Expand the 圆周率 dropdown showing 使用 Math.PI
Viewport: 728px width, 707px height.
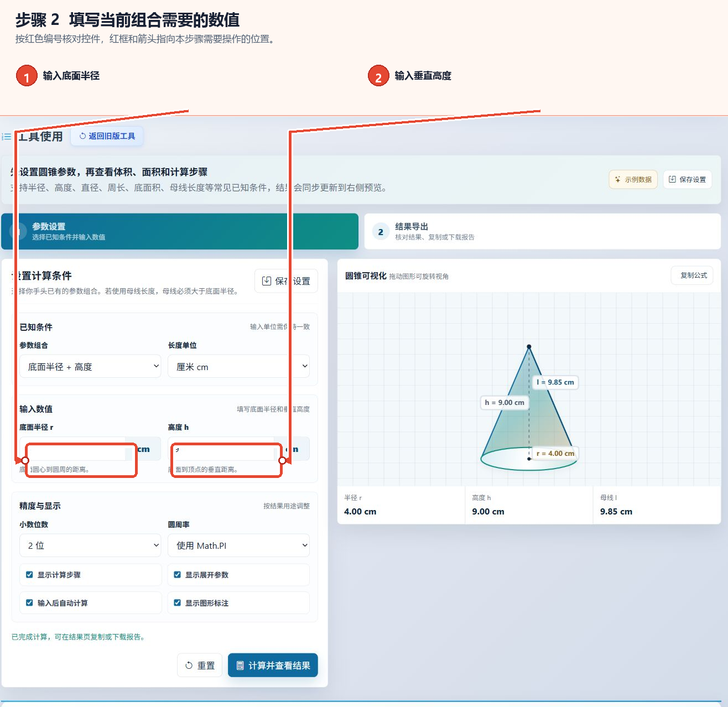pos(238,545)
